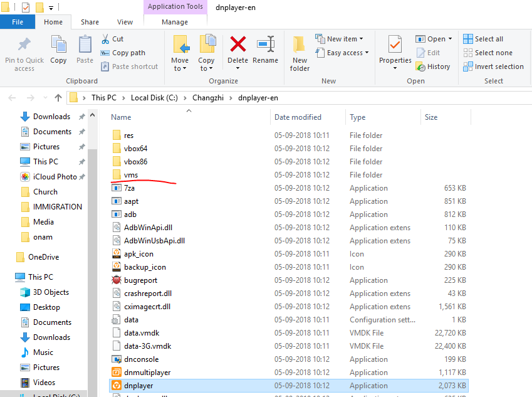The width and height of the screenshot is (532, 397).
Task: Click the Cut scissors icon
Action: (x=105, y=39)
